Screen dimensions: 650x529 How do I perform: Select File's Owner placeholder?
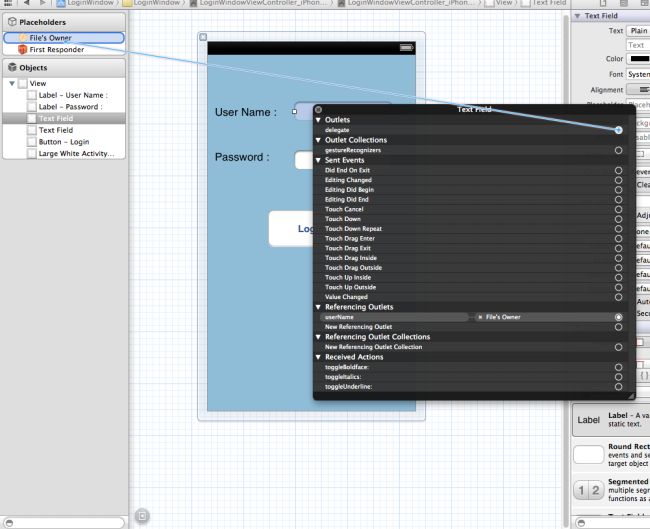pos(64,38)
